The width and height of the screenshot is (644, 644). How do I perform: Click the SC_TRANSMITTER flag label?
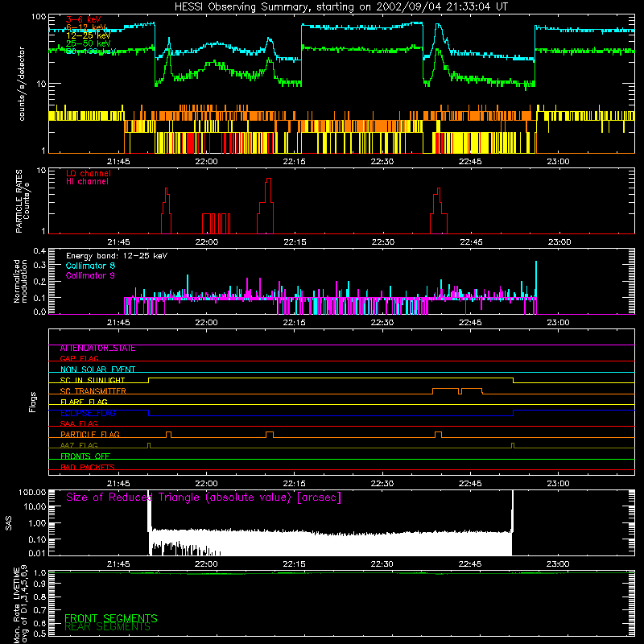[x=93, y=391]
